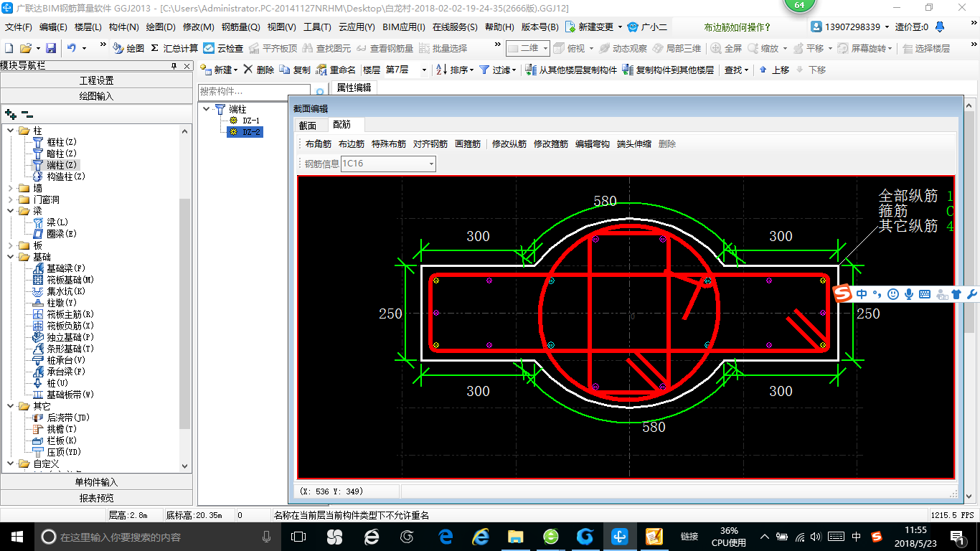
Task: Select 压顶(YD) tree item
Action: tap(57, 452)
